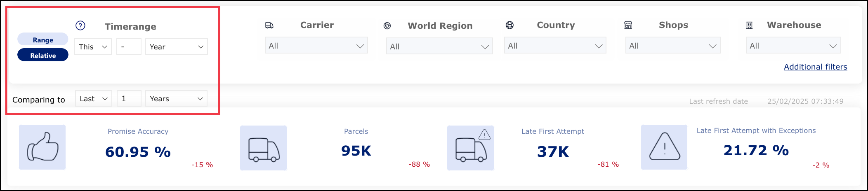The width and height of the screenshot is (868, 191).
Task: Click the Parcels truck icon
Action: pos(263,148)
